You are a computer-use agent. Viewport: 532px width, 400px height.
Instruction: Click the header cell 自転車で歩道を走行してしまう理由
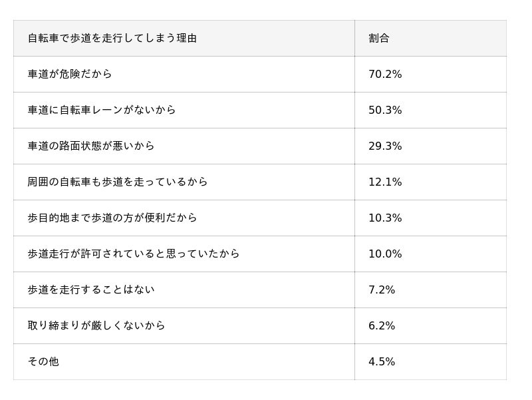pos(184,38)
